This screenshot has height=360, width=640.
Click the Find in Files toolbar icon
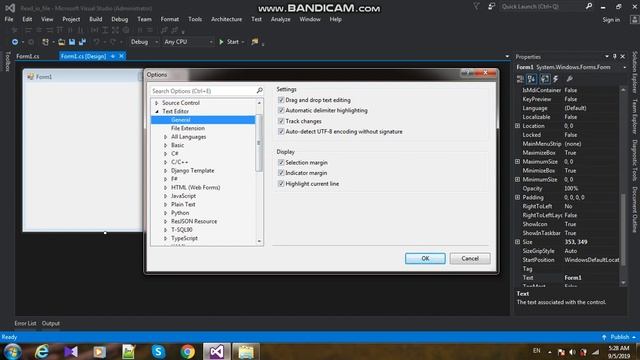(x=255, y=42)
